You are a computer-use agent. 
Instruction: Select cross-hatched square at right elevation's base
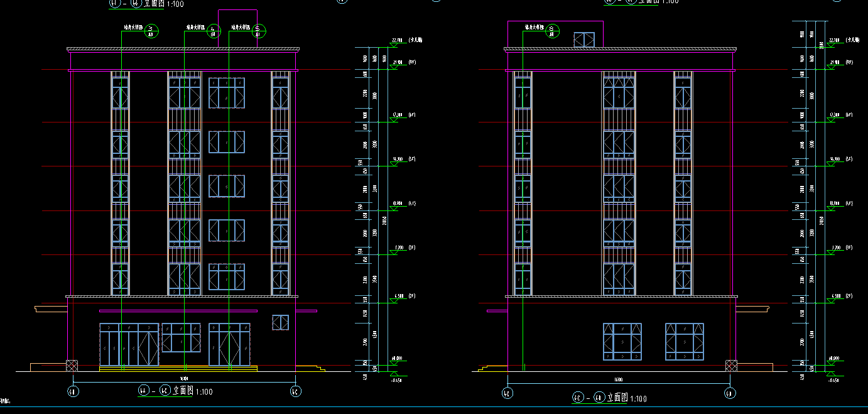731,366
